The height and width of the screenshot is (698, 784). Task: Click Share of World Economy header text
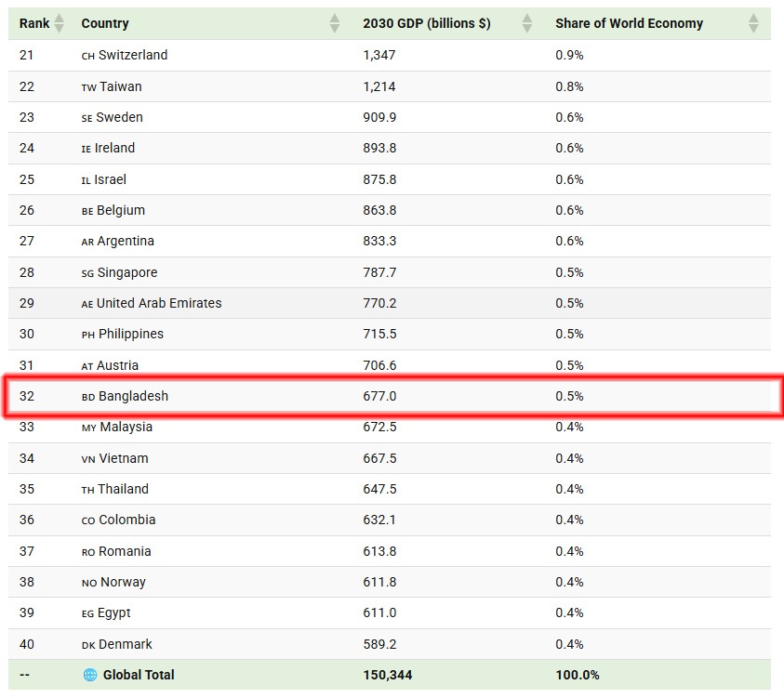(629, 23)
